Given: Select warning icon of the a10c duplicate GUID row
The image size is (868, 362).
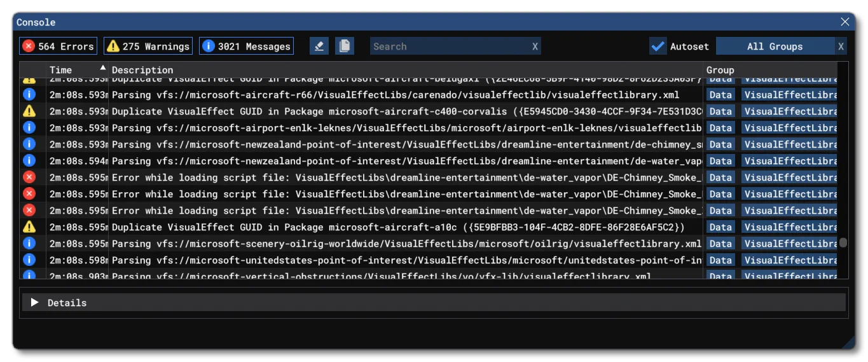Looking at the screenshot, I should click(29, 226).
